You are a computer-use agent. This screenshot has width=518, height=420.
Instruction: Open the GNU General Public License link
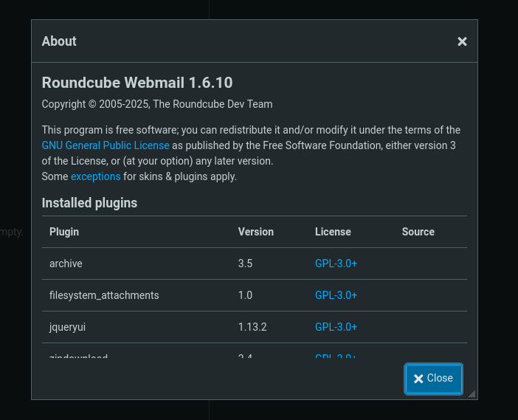[x=106, y=145]
